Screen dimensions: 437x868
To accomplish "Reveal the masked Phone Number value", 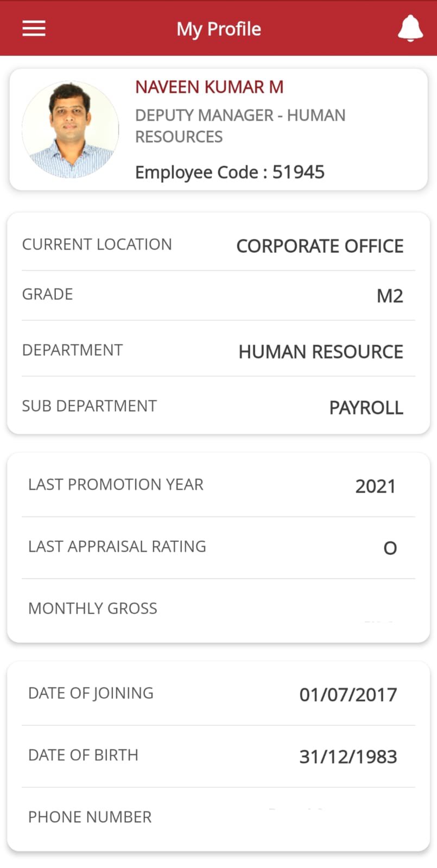I will coord(296,809).
